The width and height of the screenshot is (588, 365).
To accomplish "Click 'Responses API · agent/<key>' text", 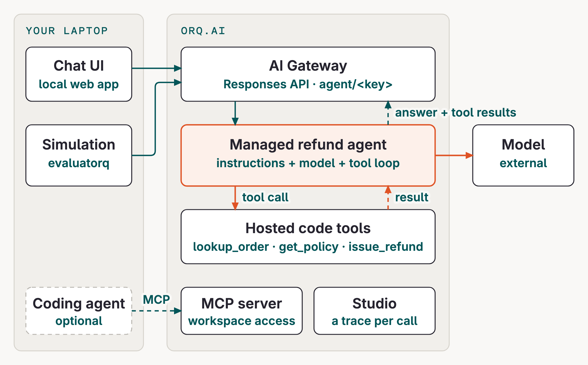I will click(308, 84).
